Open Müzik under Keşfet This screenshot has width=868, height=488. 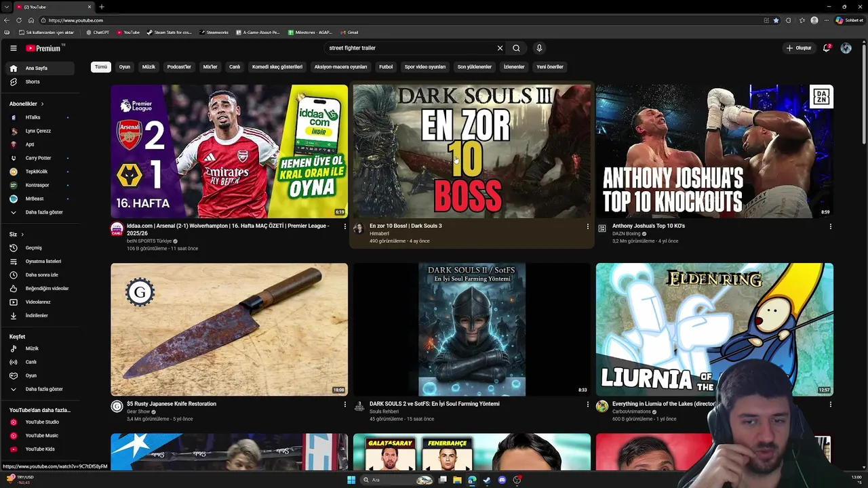click(x=41, y=348)
